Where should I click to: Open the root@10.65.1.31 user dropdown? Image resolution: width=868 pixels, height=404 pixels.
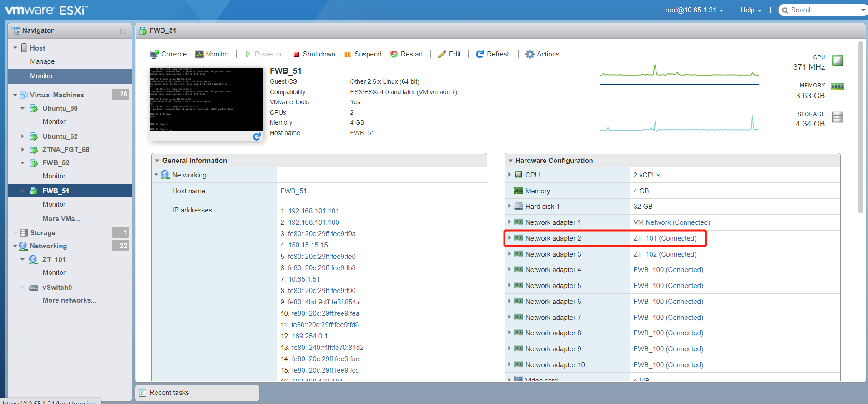[x=694, y=10]
